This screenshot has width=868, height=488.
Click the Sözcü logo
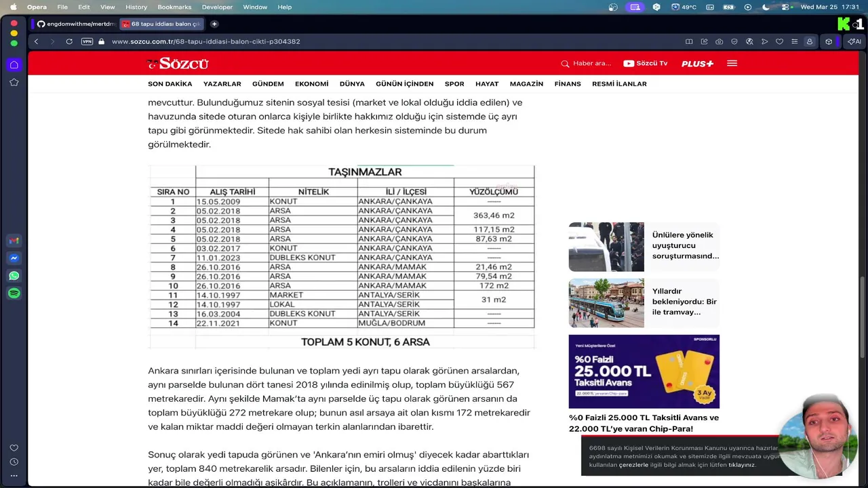pos(178,64)
